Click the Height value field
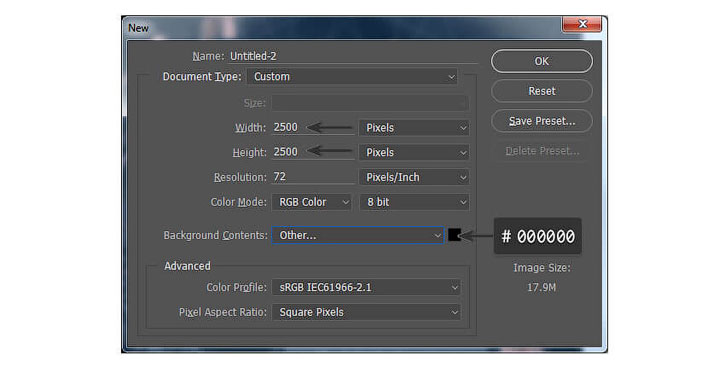This screenshot has width=725, height=367. point(313,152)
